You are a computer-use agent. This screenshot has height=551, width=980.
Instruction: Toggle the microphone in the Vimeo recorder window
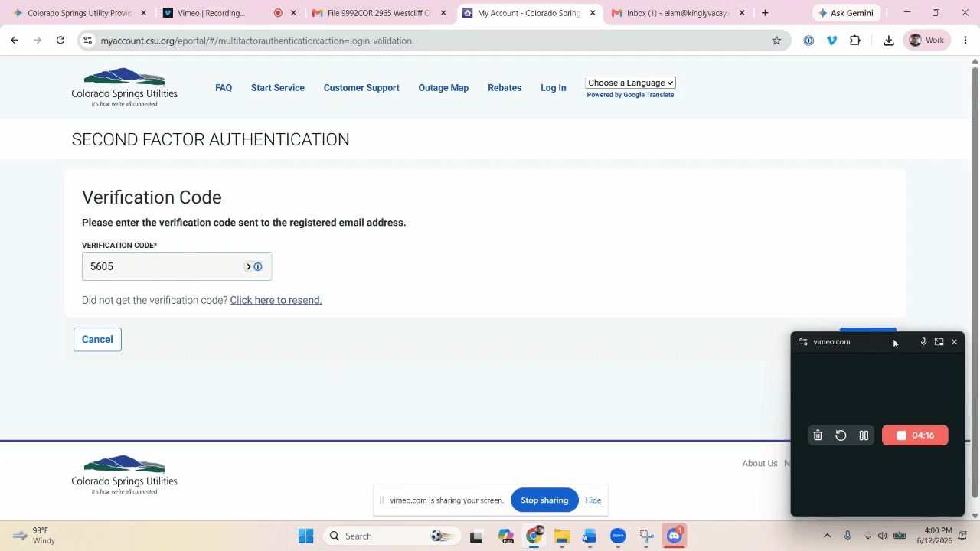[923, 342]
